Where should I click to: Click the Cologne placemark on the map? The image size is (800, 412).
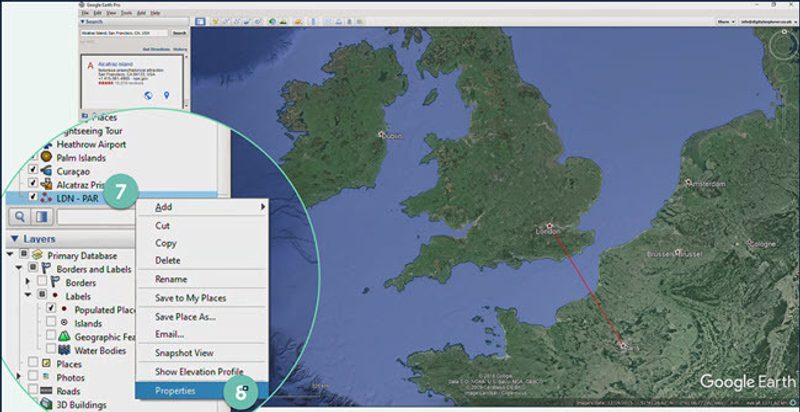point(749,243)
